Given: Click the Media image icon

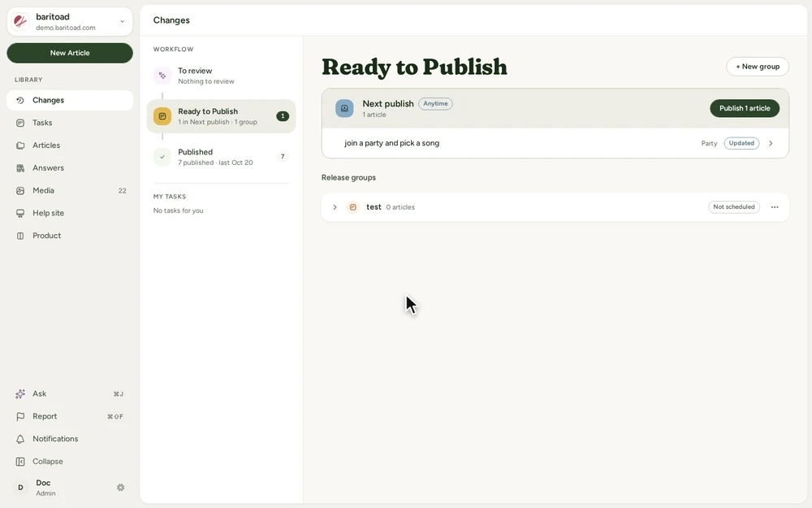Looking at the screenshot, I should click(20, 191).
